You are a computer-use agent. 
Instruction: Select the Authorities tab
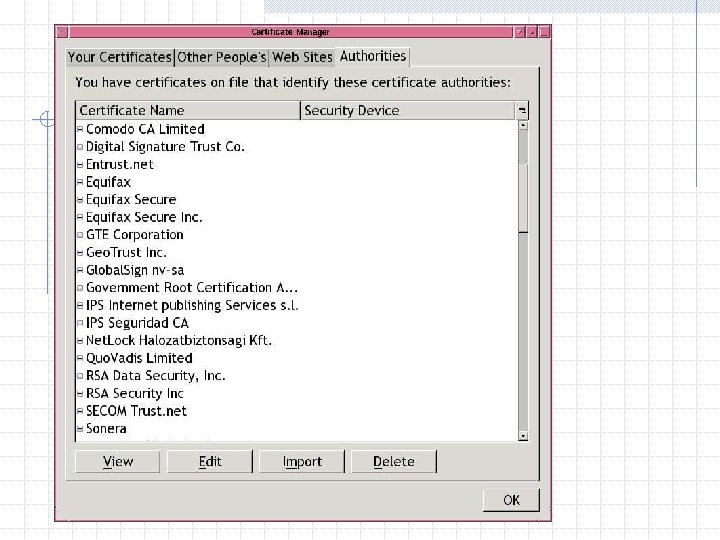click(373, 56)
